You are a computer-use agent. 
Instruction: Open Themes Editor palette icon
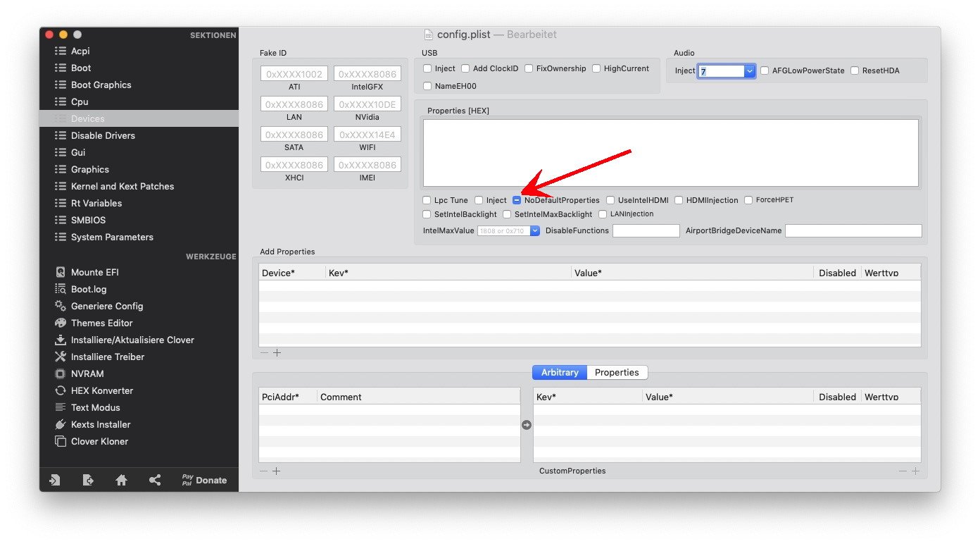(61, 323)
